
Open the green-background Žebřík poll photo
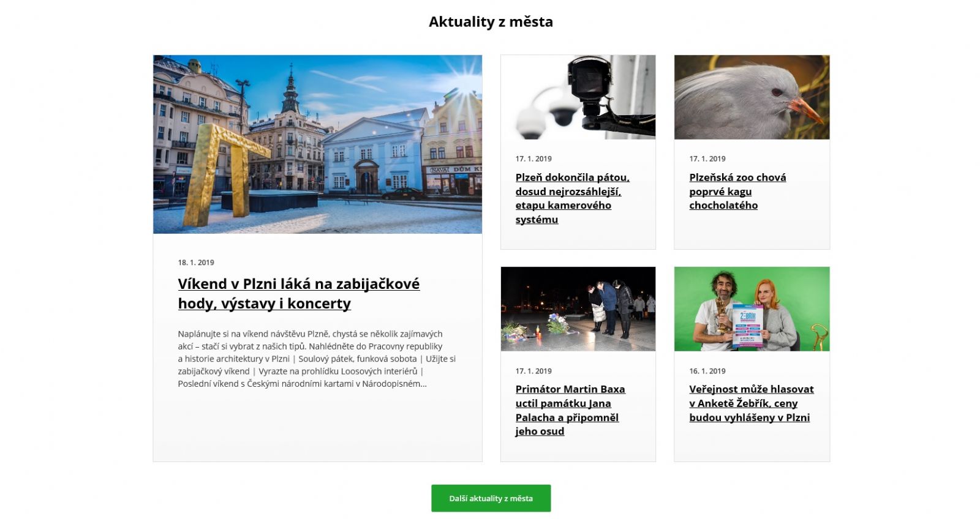point(752,309)
